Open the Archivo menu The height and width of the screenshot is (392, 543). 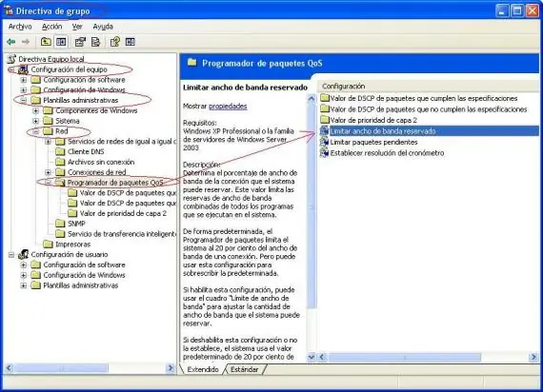20,27
